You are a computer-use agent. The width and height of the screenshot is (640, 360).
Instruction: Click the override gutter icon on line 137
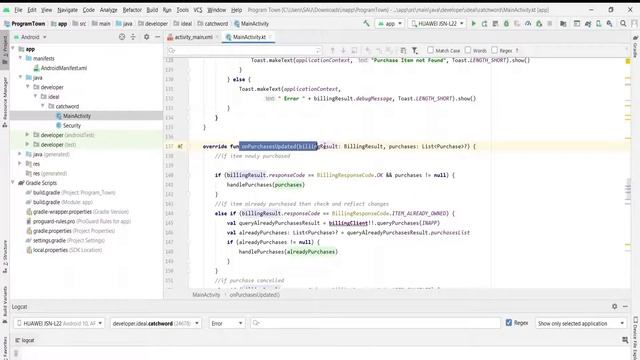(180, 146)
